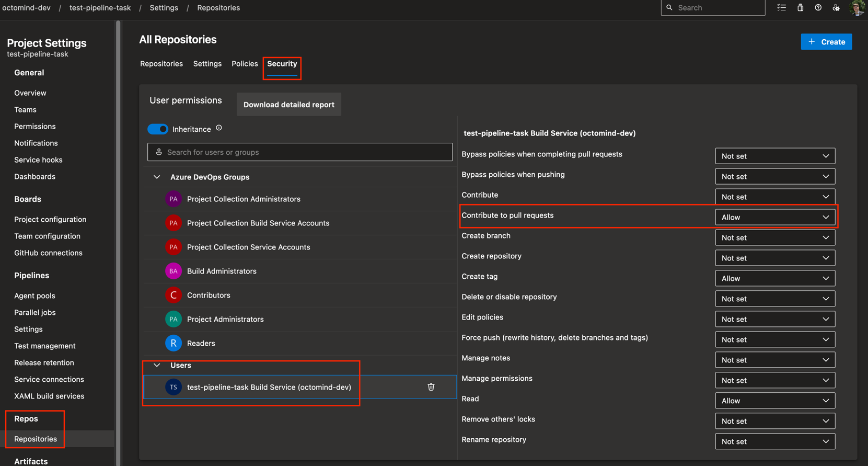The width and height of the screenshot is (868, 466).
Task: Click the Inheritance info icon
Action: 219,128
